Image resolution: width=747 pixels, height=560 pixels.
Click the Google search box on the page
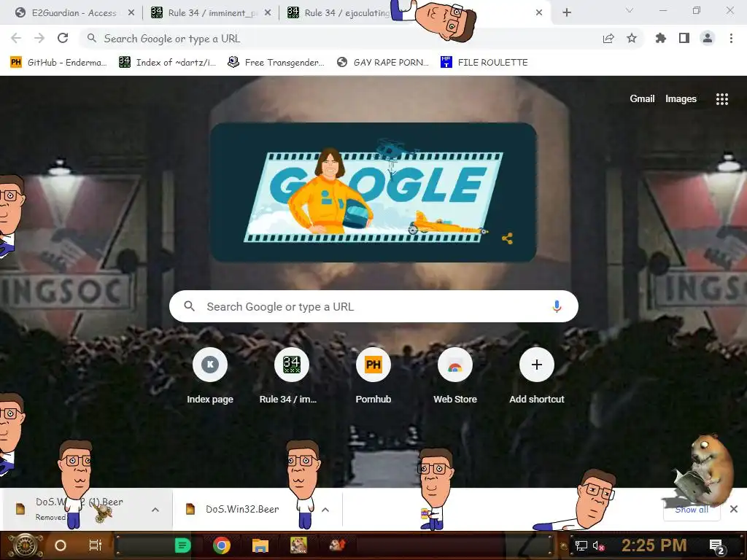point(373,306)
